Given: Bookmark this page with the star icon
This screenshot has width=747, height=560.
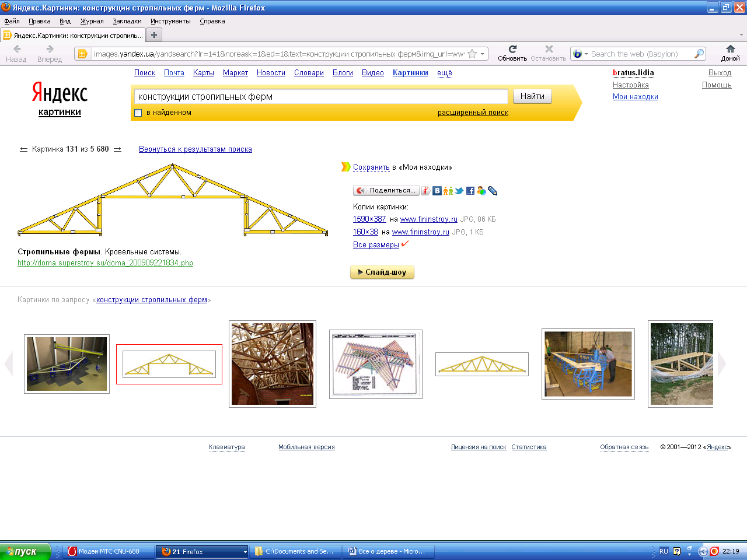Looking at the screenshot, I should [472, 54].
